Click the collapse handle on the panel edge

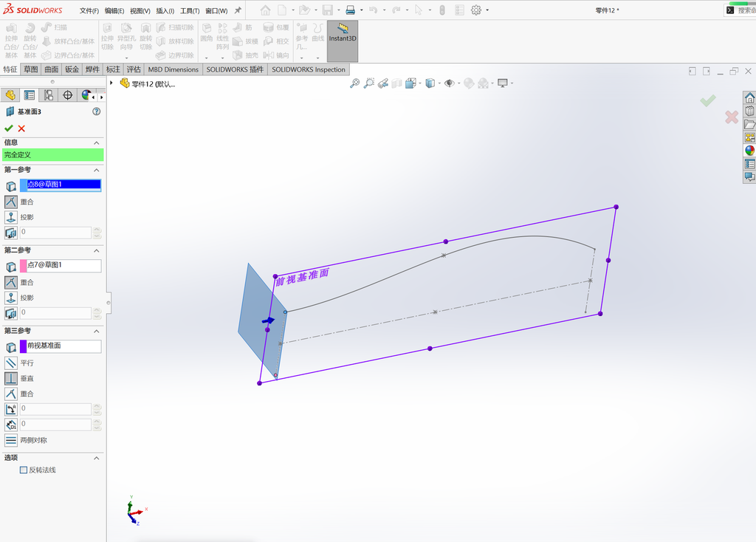click(x=109, y=303)
